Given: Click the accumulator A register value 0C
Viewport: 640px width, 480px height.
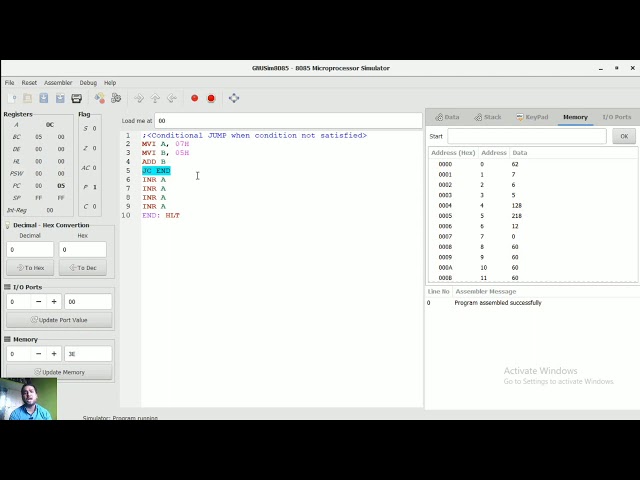Looking at the screenshot, I should pos(50,125).
